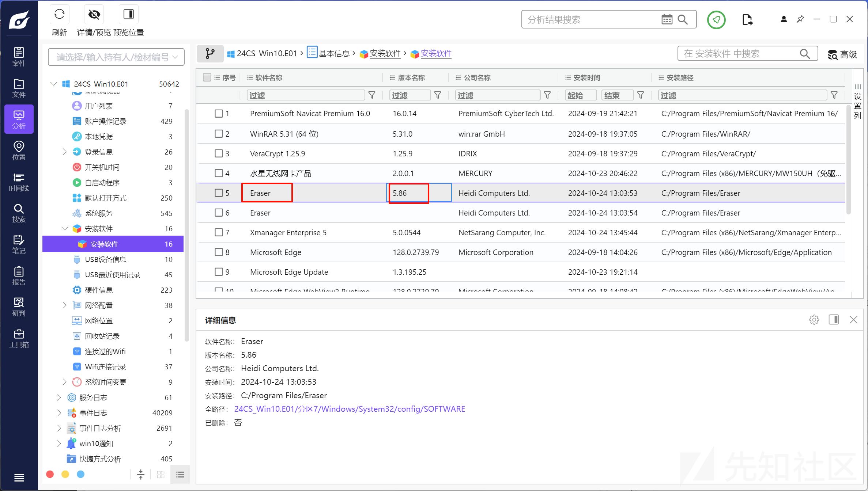Screen dimensions: 868x491
Task: Click the export document icon
Action: pyautogui.click(x=747, y=20)
